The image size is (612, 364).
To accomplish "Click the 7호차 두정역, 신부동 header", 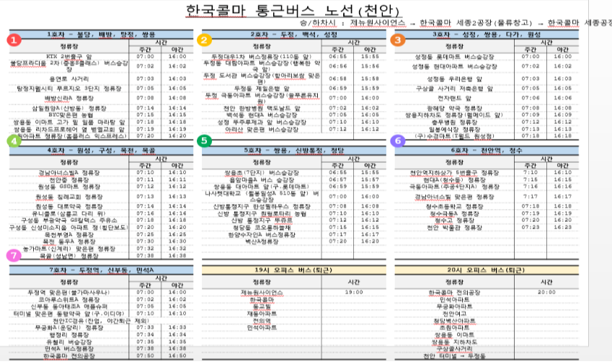I will pos(101,270).
